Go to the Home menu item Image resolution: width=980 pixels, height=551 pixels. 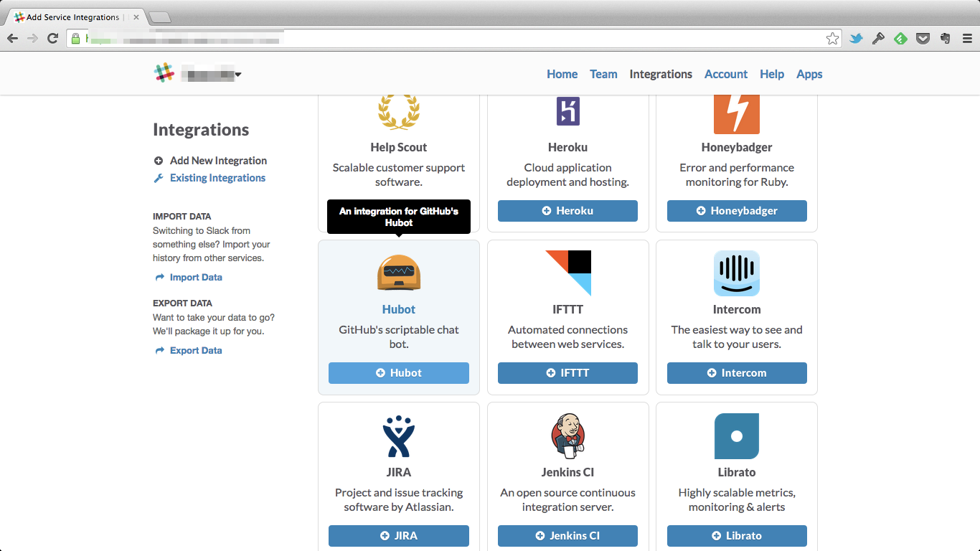point(562,74)
